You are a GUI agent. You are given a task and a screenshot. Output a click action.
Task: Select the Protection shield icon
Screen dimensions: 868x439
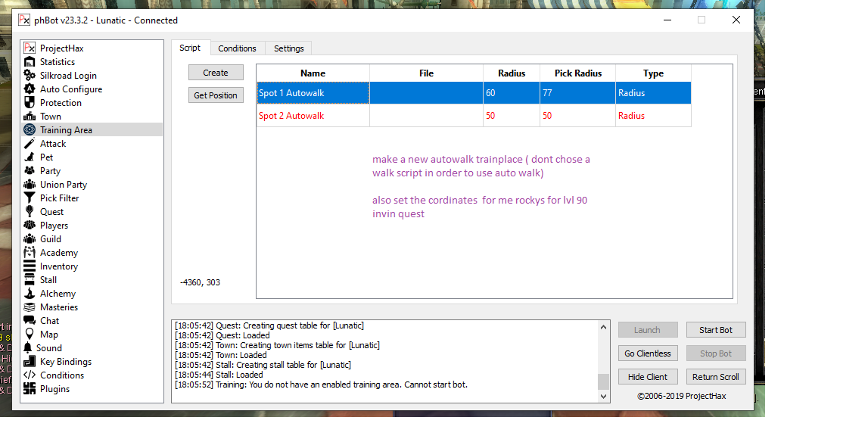point(30,103)
